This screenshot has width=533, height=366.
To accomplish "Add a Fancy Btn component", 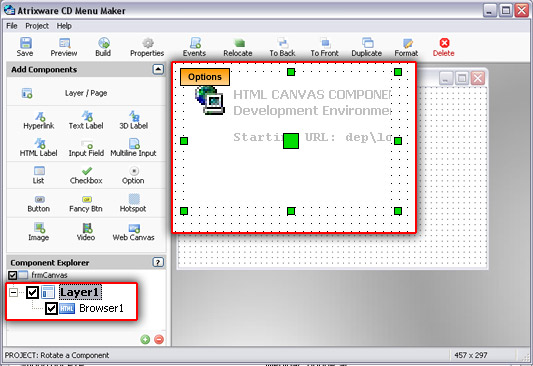I will [86, 204].
